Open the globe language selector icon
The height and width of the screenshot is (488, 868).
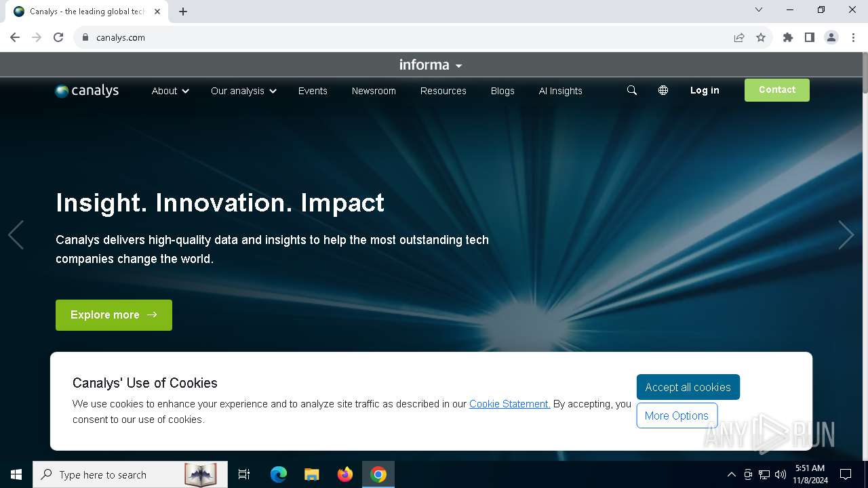pos(663,90)
